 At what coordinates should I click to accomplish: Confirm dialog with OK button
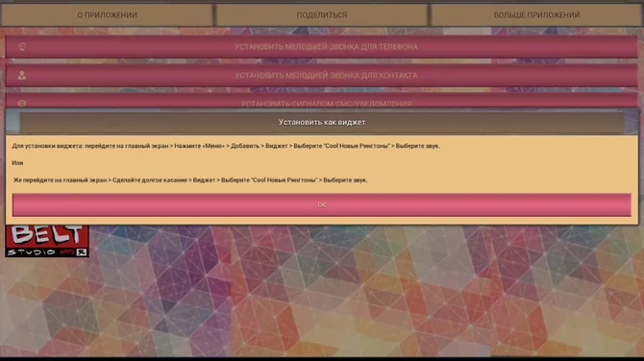coord(322,205)
